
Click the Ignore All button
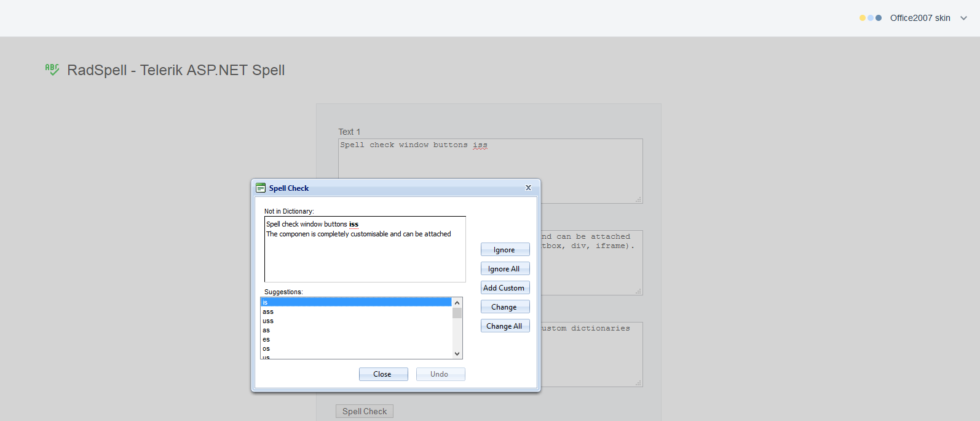pos(505,269)
